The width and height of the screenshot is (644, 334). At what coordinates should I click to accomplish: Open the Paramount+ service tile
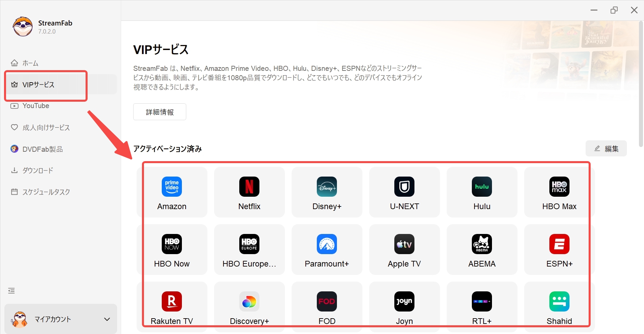click(327, 249)
